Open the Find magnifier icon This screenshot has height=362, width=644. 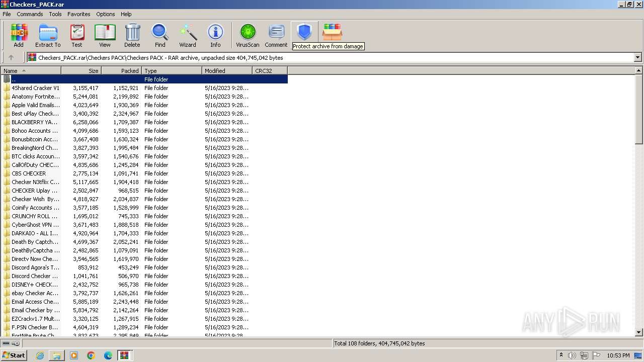click(x=160, y=36)
